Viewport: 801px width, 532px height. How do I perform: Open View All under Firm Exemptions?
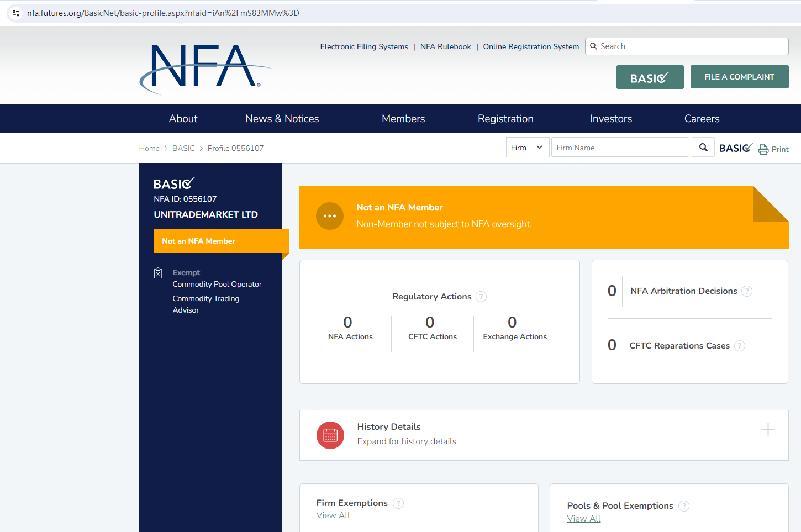coord(333,515)
